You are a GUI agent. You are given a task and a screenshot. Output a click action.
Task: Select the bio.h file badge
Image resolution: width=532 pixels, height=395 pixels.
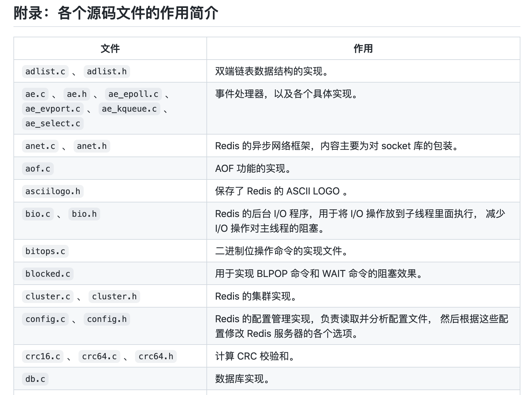tap(84, 214)
